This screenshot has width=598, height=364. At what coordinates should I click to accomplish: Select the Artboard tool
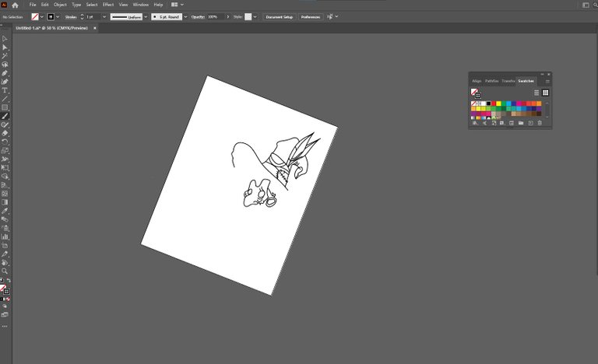(x=5, y=246)
